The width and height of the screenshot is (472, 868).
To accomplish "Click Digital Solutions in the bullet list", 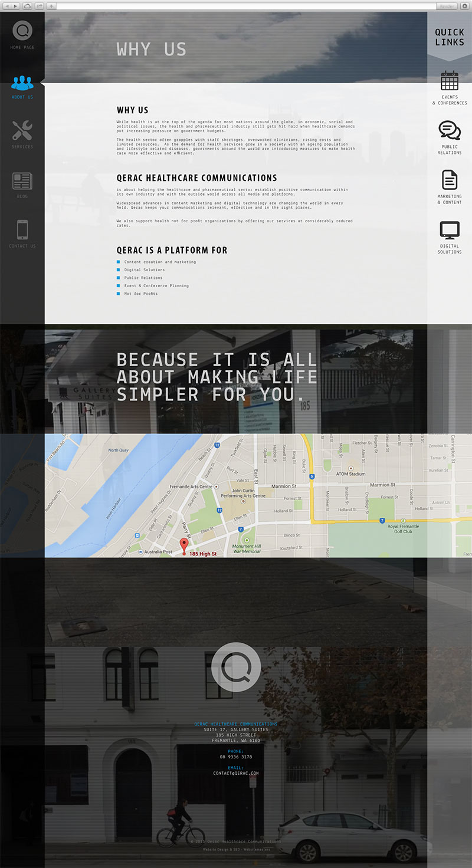I will point(145,269).
